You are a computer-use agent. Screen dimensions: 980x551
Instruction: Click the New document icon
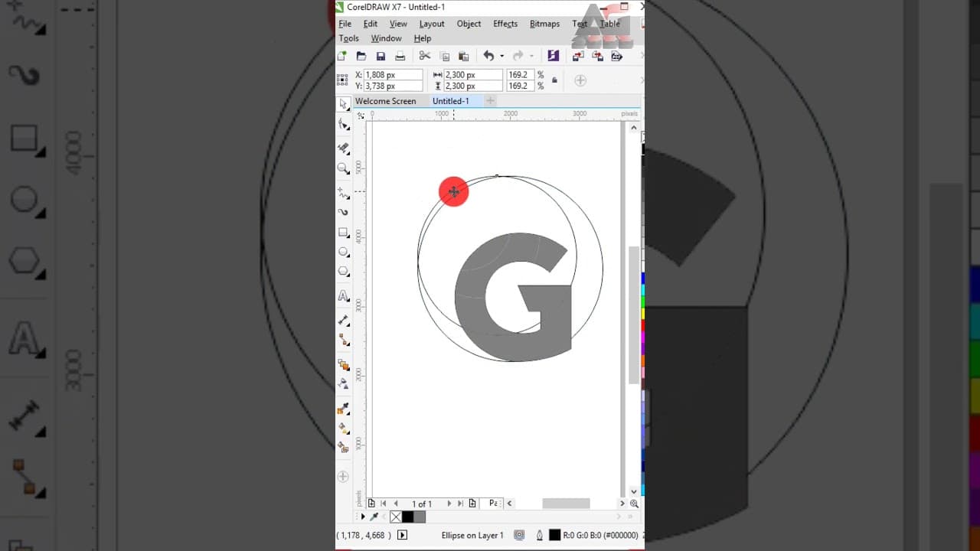(342, 56)
